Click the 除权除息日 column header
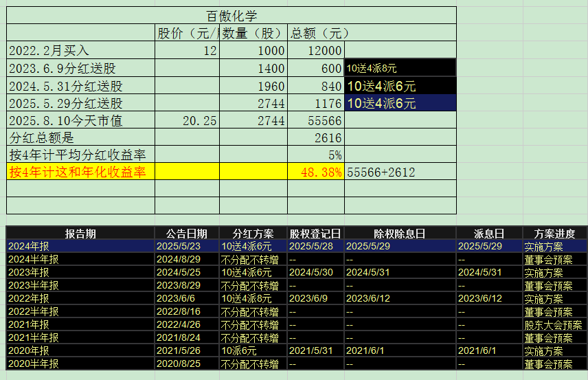 (400, 234)
